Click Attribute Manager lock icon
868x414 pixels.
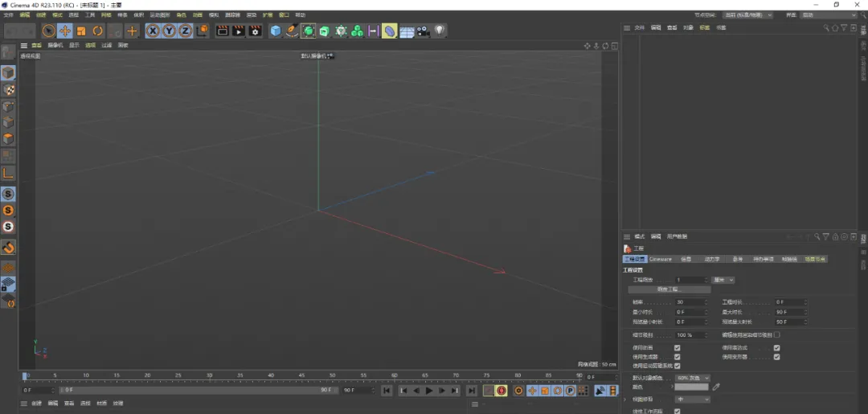835,236
